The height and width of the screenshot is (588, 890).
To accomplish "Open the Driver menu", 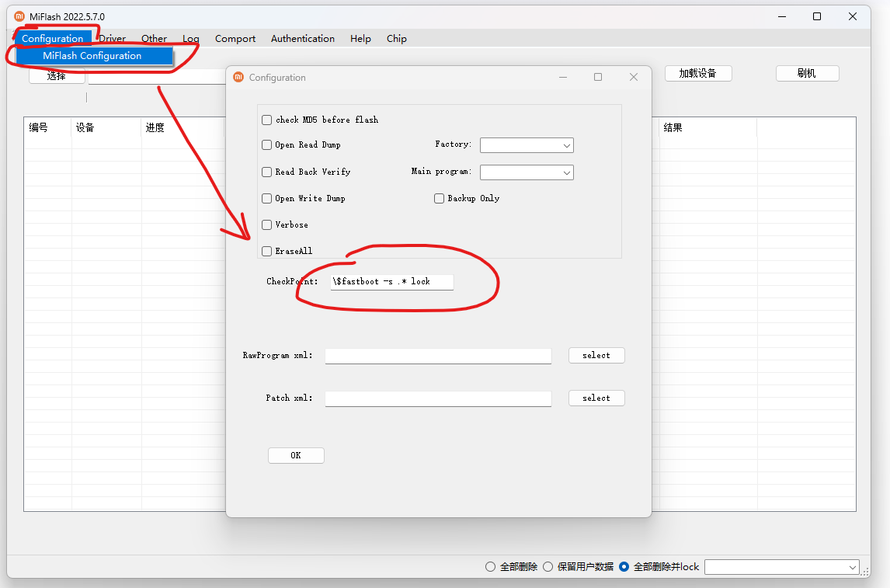I will click(113, 39).
